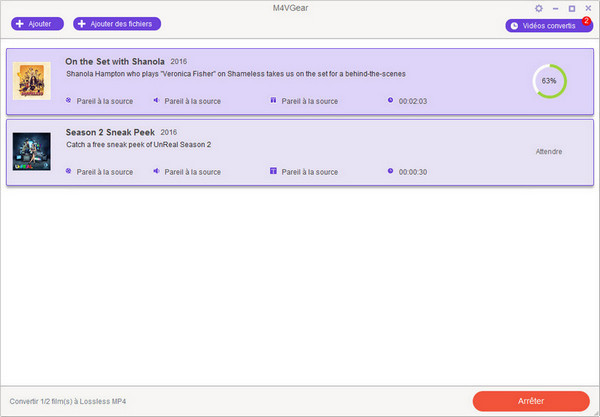Select the Shameless poster thumbnail
This screenshot has height=417, width=600.
pos(32,81)
